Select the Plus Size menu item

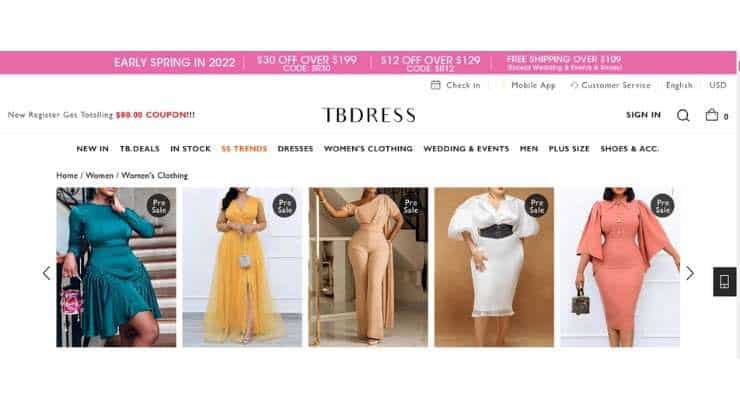(x=569, y=149)
